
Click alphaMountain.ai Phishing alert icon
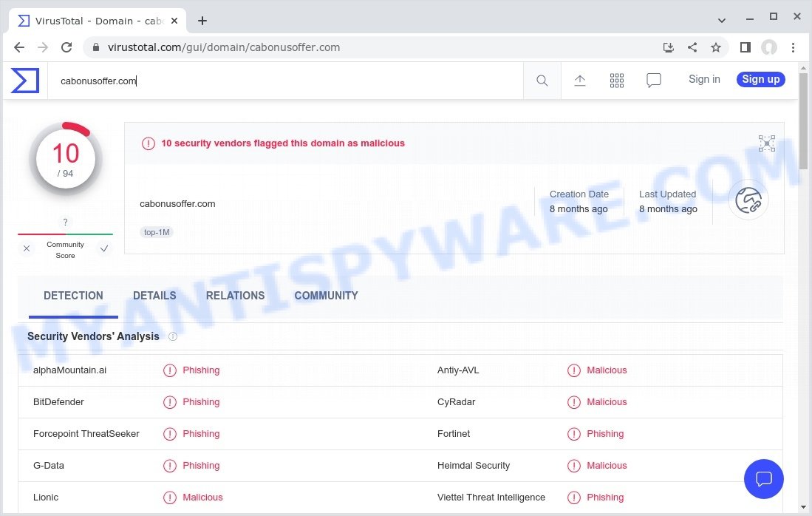pyautogui.click(x=170, y=370)
